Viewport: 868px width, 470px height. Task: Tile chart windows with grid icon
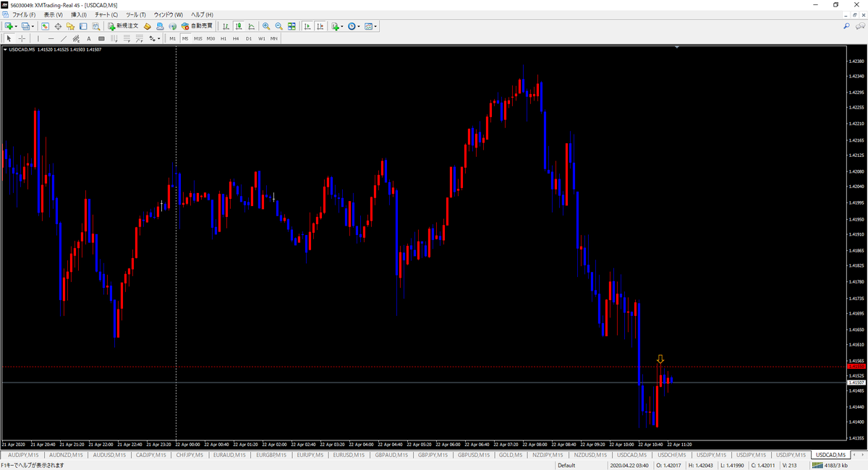pos(292,26)
